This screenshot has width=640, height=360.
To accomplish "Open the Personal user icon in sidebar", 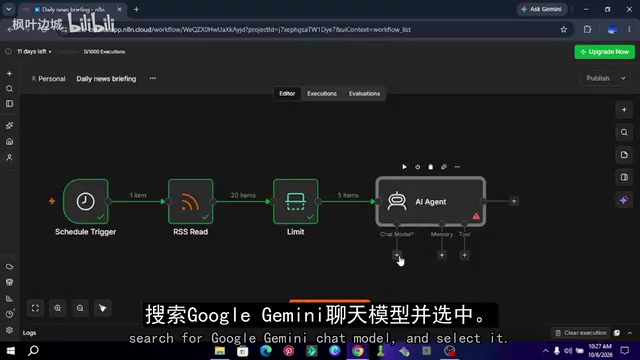I will (x=9, y=157).
